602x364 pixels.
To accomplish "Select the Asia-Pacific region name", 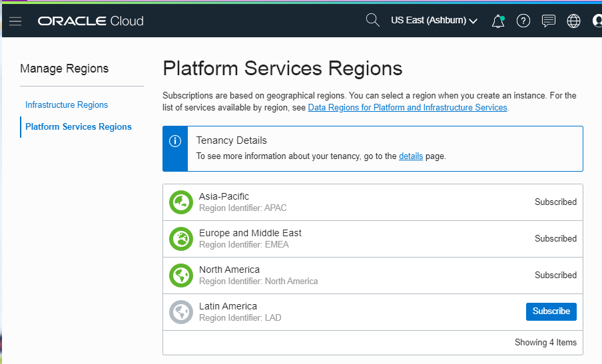I will [x=224, y=196].
